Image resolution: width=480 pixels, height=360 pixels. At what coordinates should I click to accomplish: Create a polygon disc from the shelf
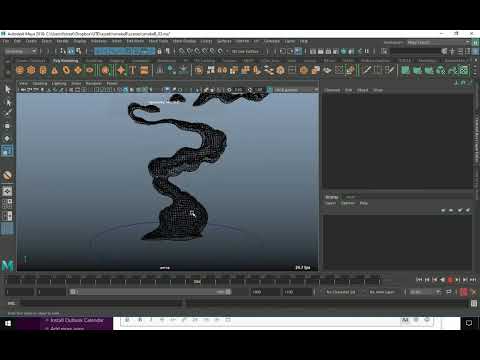(90, 70)
